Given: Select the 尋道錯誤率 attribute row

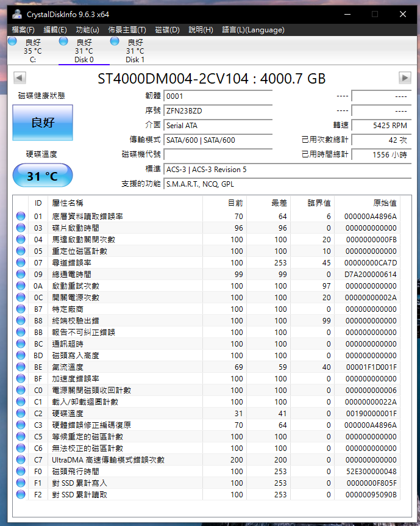Looking at the screenshot, I should [x=207, y=262].
